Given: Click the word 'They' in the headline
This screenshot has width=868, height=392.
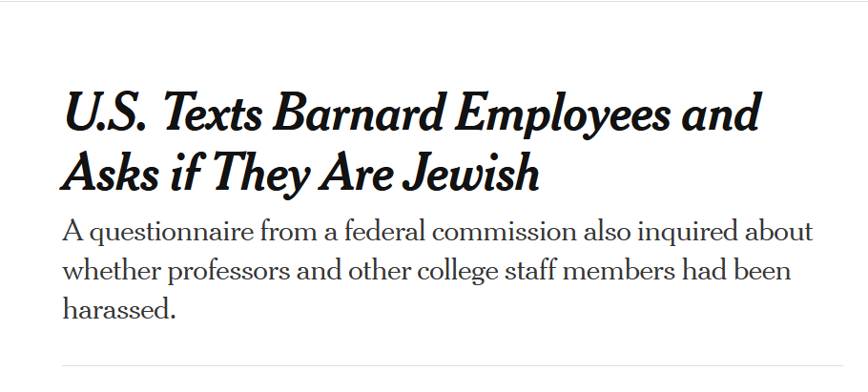Looking at the screenshot, I should [260, 173].
